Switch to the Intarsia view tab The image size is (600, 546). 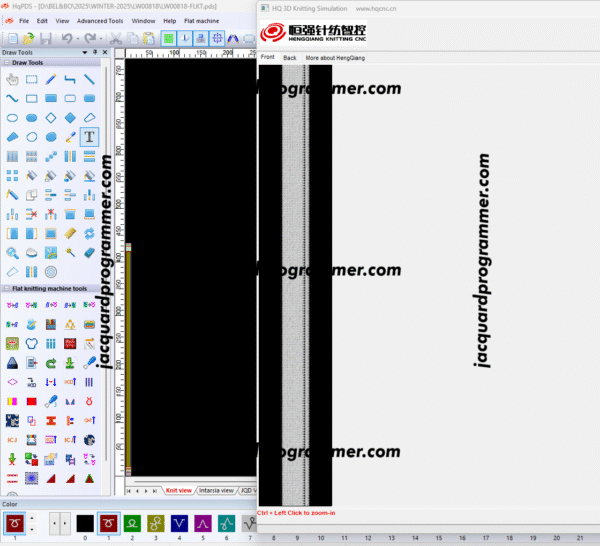217,491
